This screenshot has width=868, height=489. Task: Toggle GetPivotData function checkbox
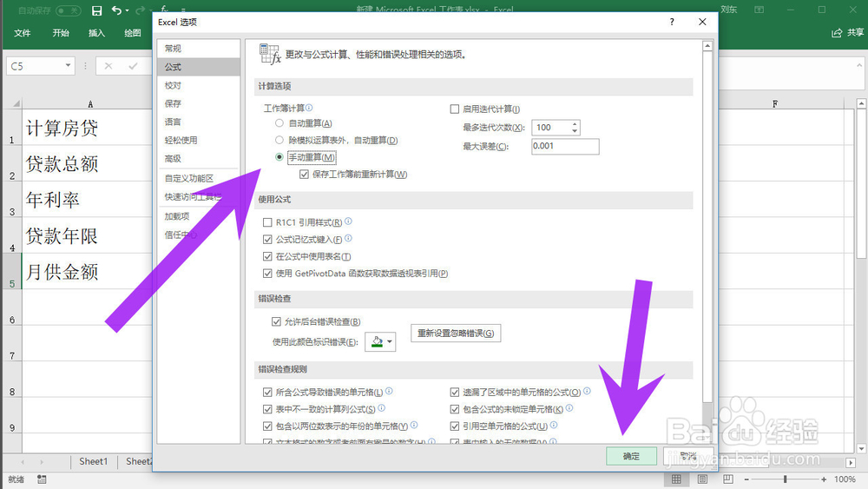267,274
